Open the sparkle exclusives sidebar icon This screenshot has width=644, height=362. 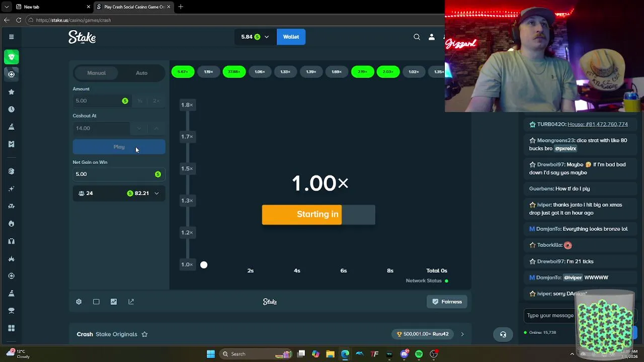coord(11,189)
